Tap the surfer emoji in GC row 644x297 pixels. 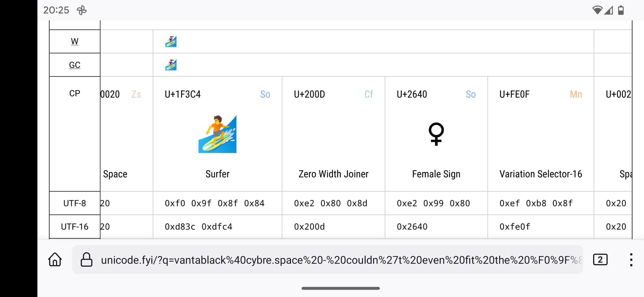171,65
